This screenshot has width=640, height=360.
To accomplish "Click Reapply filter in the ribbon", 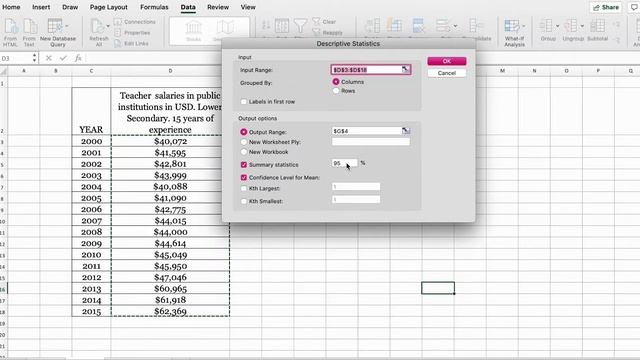I will (328, 33).
